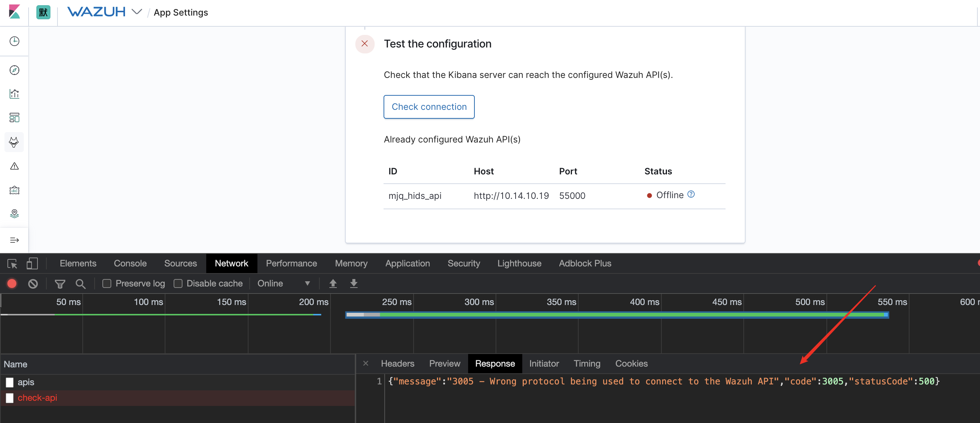This screenshot has height=423, width=980.
Task: Switch to Application tab
Action: pos(407,263)
